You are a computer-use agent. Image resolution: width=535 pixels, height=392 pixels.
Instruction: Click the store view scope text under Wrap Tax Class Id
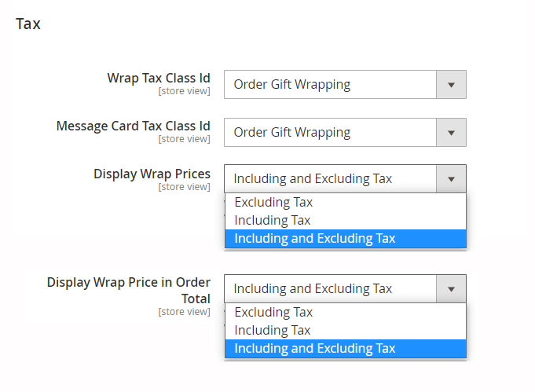tap(184, 91)
